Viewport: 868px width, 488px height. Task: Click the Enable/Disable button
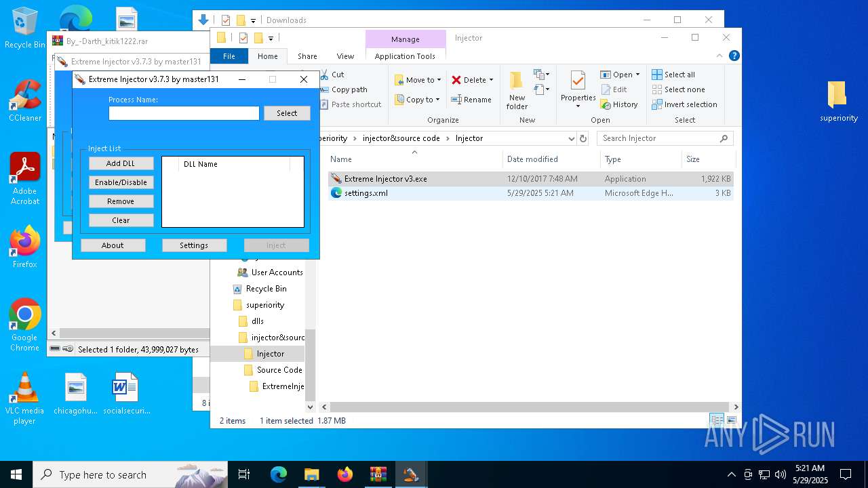pyautogui.click(x=121, y=182)
